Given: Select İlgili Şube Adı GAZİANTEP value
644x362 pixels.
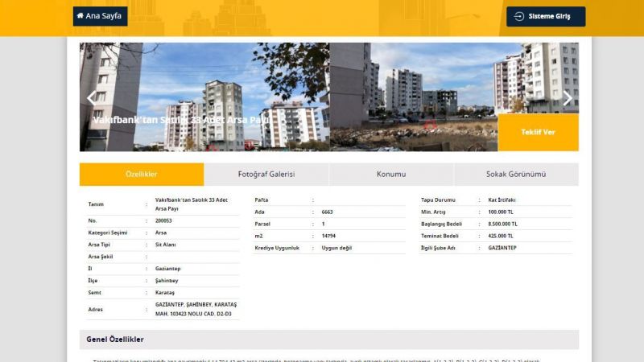Looking at the screenshot, I should click(502, 248).
